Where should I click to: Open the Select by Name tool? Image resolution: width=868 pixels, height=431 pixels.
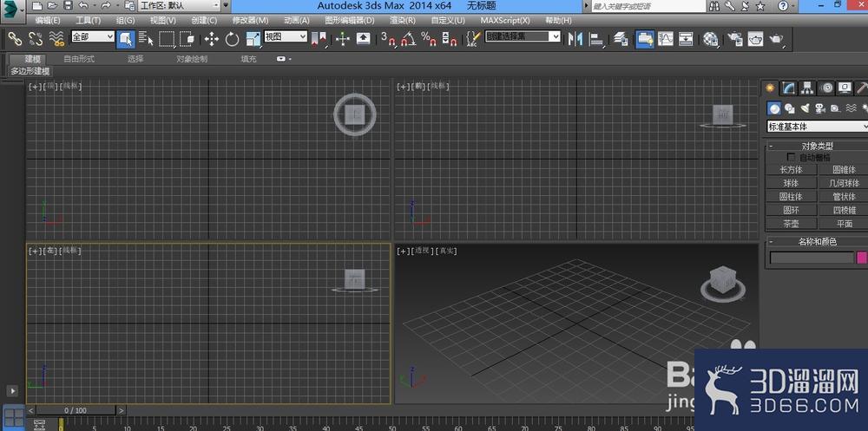146,39
